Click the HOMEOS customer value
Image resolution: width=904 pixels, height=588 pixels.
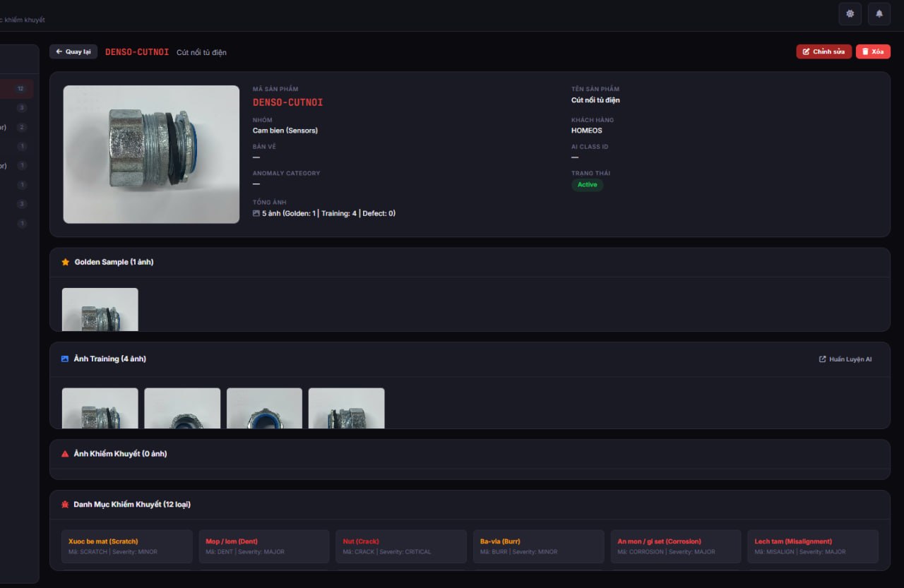click(587, 131)
